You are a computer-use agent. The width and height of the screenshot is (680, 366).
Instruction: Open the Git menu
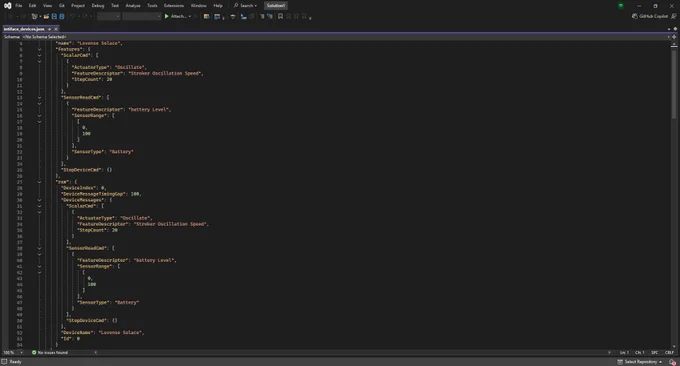(x=62, y=6)
